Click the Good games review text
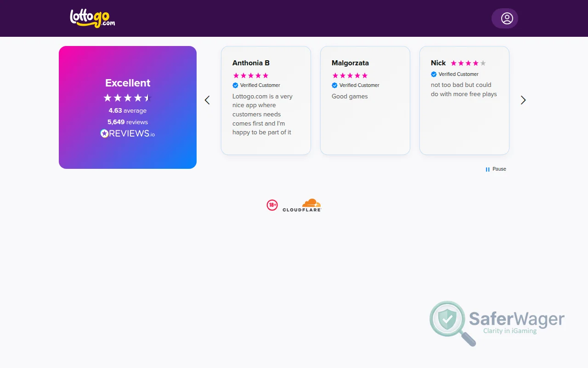The image size is (588, 368). (x=350, y=96)
